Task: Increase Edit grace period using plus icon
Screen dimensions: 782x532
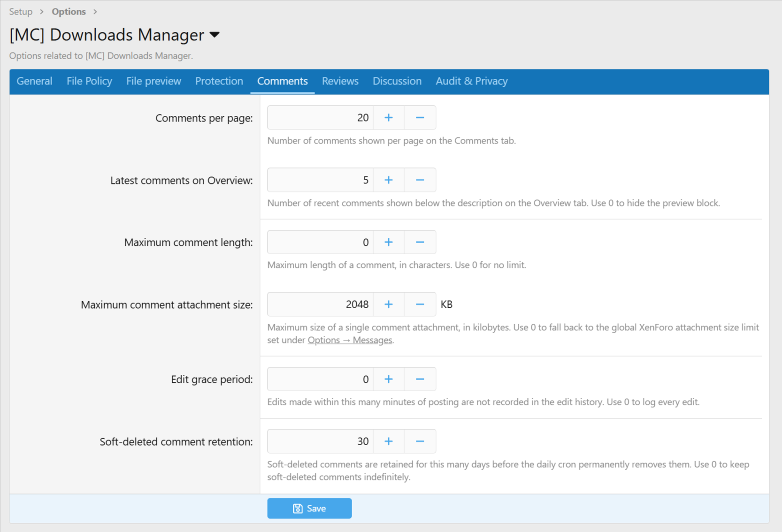Action: pos(389,379)
